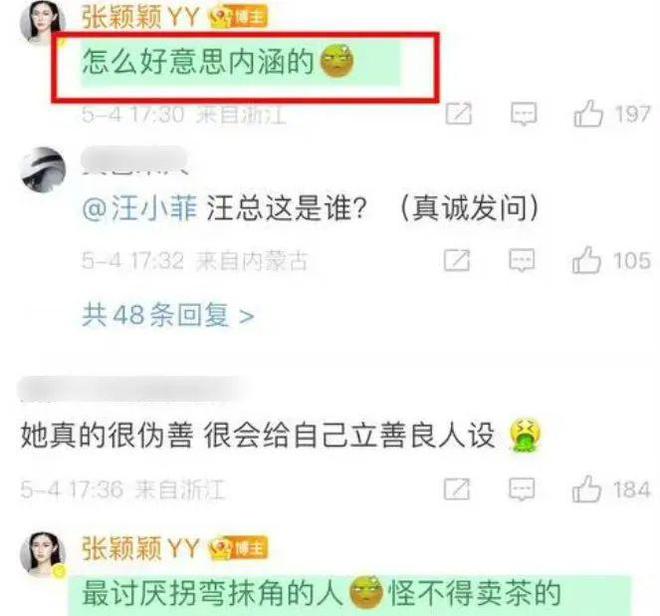The width and height of the screenshot is (660, 616).
Task: Open 张颖颖YY username at top
Action: (x=140, y=17)
